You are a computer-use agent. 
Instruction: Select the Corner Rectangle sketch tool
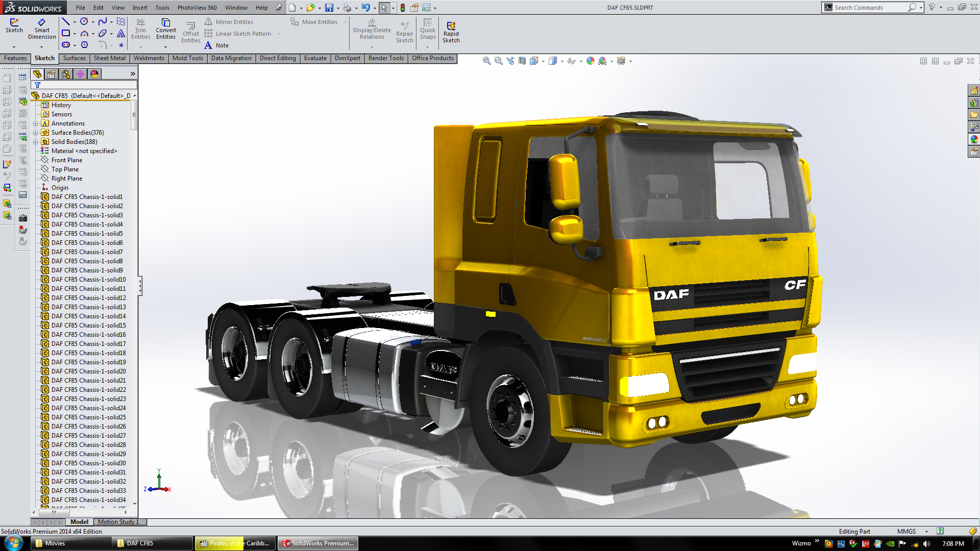tap(66, 33)
